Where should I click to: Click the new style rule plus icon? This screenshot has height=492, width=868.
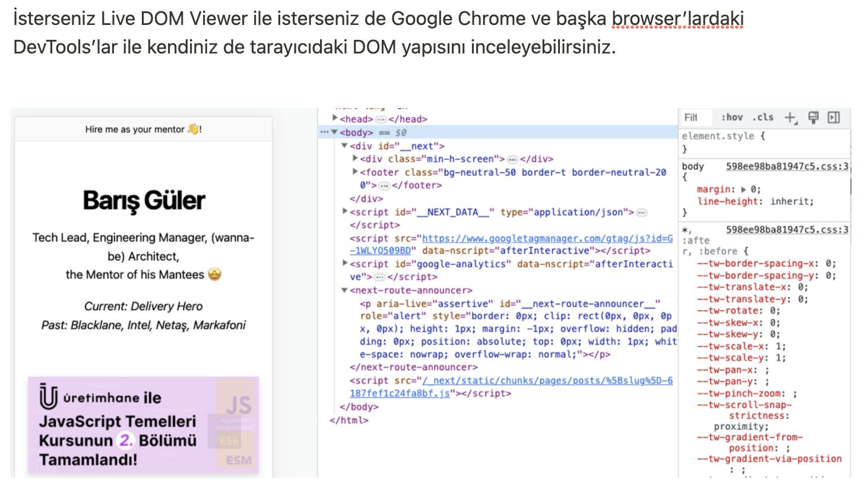[x=790, y=118]
